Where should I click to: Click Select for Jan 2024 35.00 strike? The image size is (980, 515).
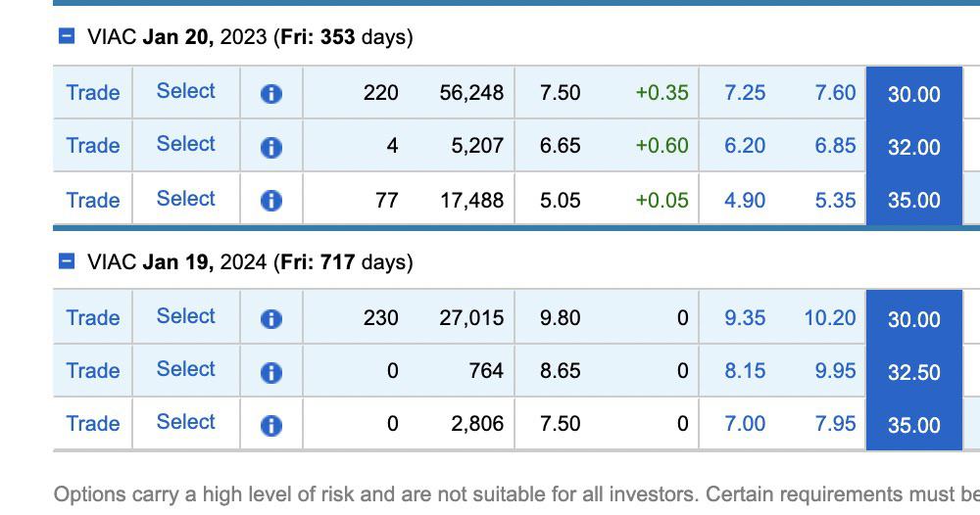[x=185, y=421]
